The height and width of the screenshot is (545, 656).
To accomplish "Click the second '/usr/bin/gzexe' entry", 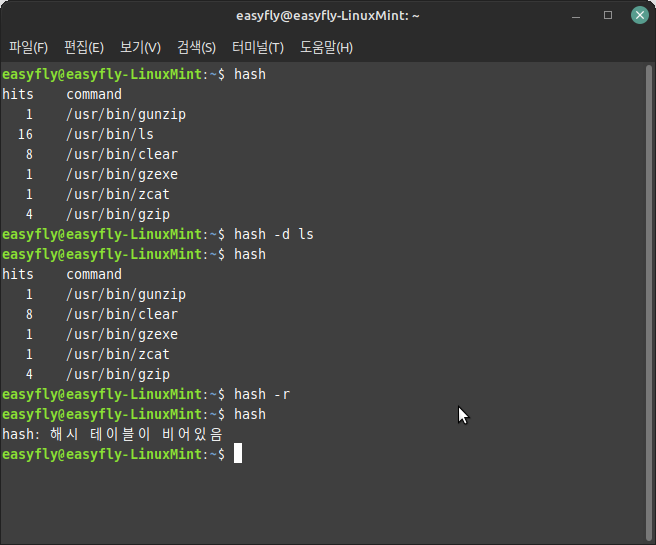I will click(122, 335).
